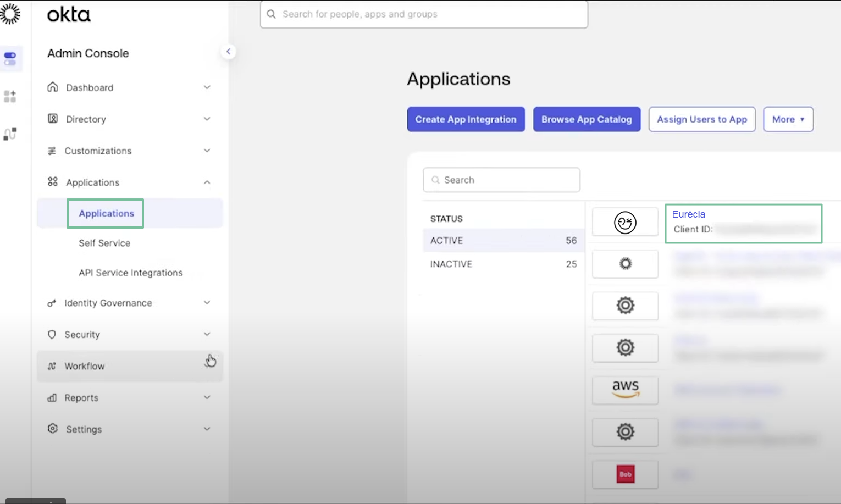Open the More dropdown button
841x504 pixels.
point(788,119)
